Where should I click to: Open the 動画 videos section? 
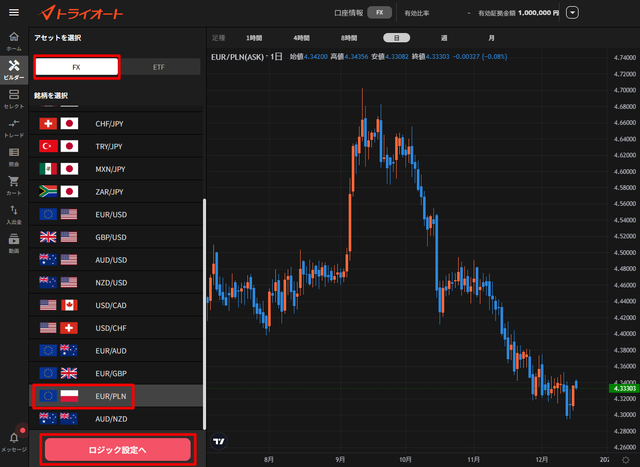(14, 244)
